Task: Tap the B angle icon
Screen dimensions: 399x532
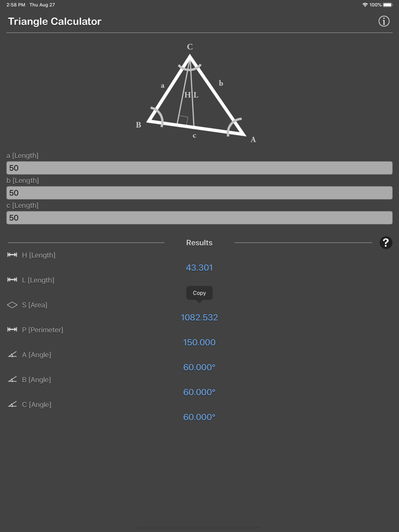Action: pyautogui.click(x=12, y=380)
